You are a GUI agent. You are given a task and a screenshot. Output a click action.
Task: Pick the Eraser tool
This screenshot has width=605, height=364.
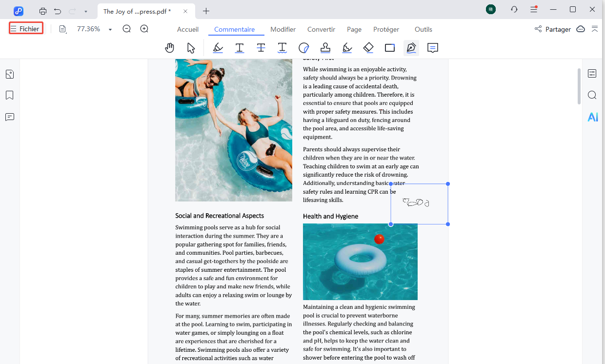pos(368,47)
